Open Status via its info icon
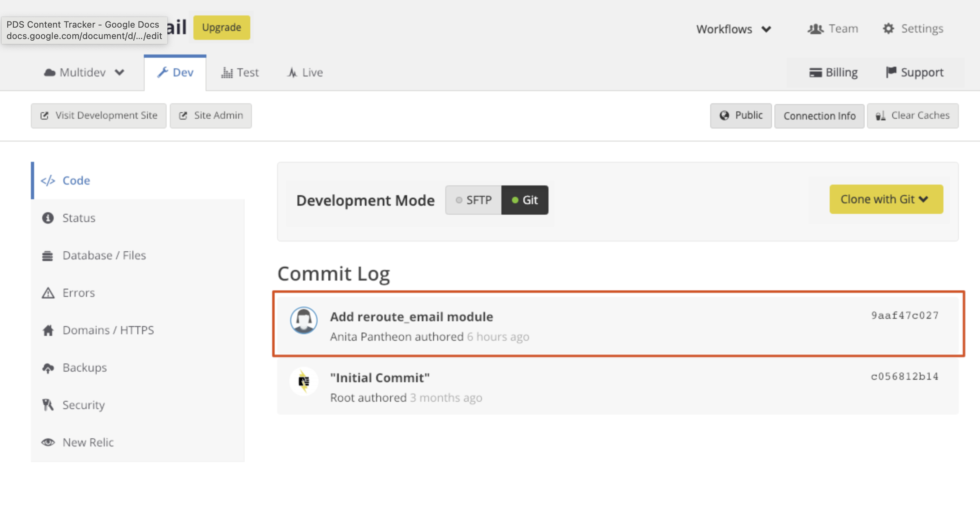The width and height of the screenshot is (980, 505). coord(48,218)
